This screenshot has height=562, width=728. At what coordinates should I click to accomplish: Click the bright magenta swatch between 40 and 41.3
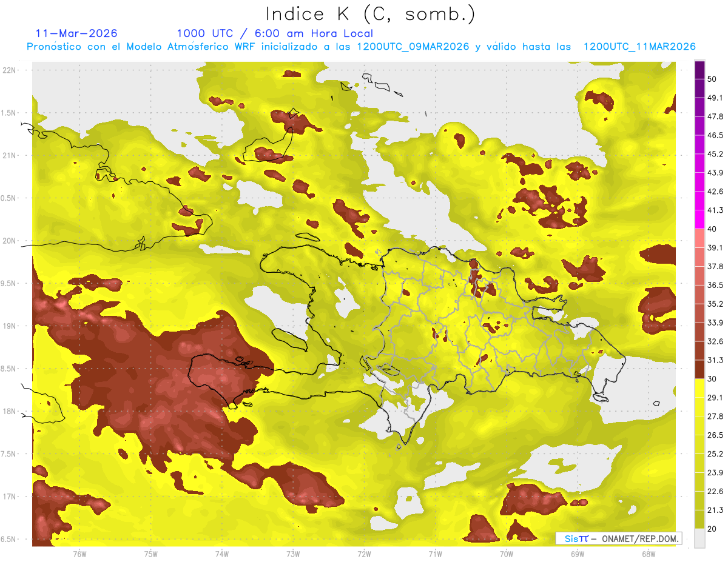pos(700,219)
